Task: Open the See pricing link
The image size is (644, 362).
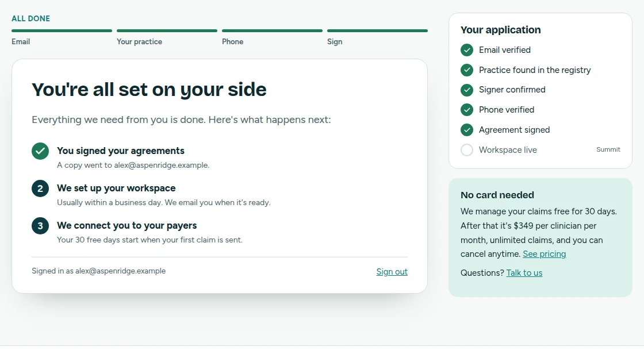Action: 544,254
